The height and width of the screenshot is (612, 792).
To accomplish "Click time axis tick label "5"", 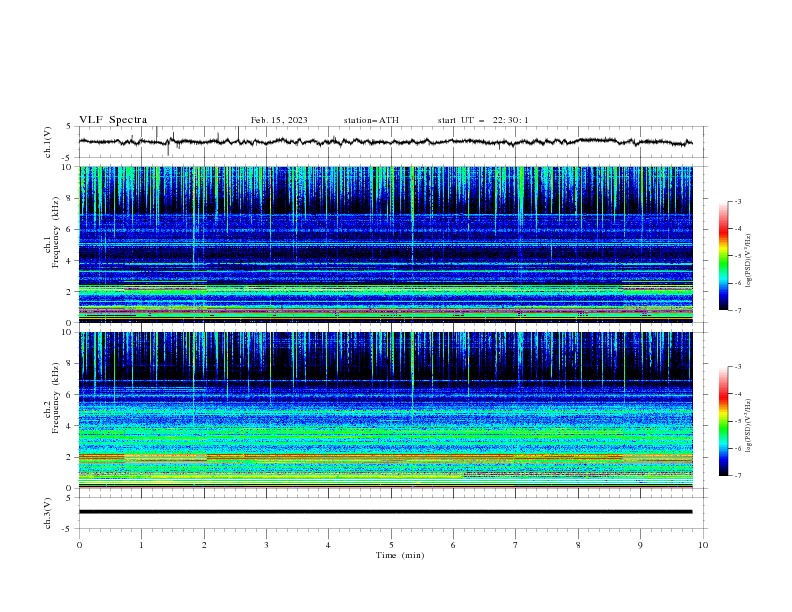I will pyautogui.click(x=391, y=545).
